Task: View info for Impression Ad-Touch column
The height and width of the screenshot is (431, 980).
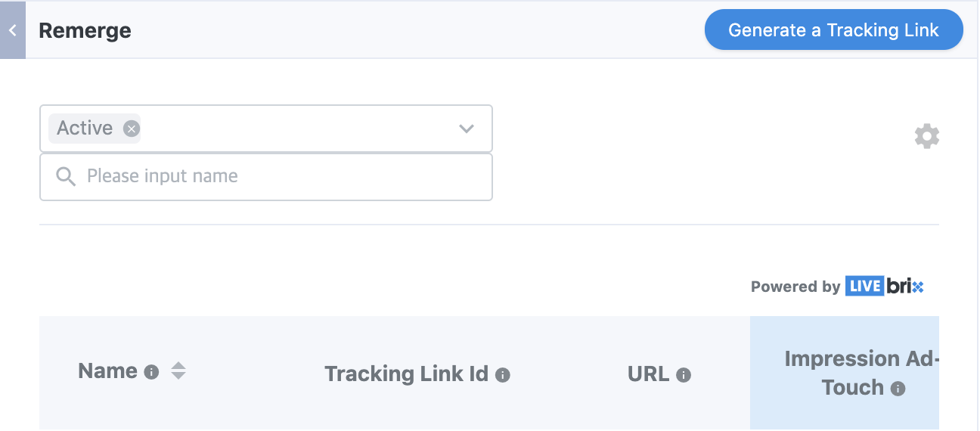Action: tap(898, 389)
